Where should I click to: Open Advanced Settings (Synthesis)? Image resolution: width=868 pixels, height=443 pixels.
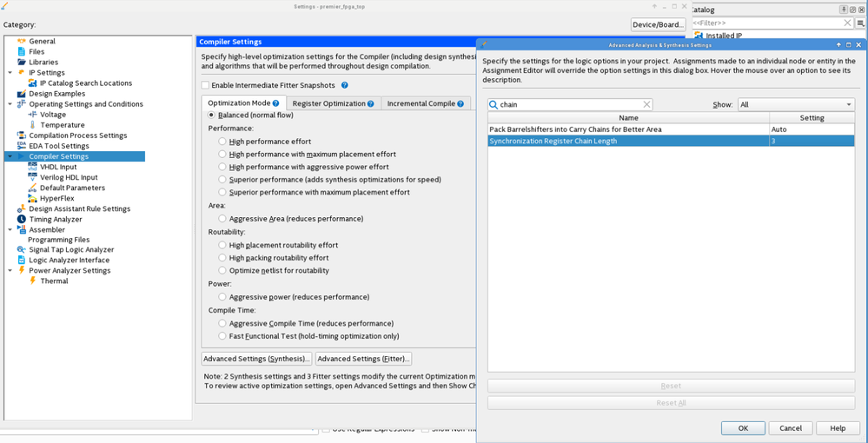point(257,359)
